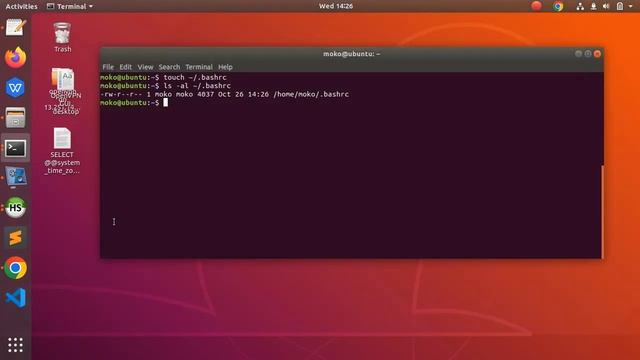640x360 pixels.
Task: Click the 'touch ~/.bashrc' command line
Action: point(195,77)
